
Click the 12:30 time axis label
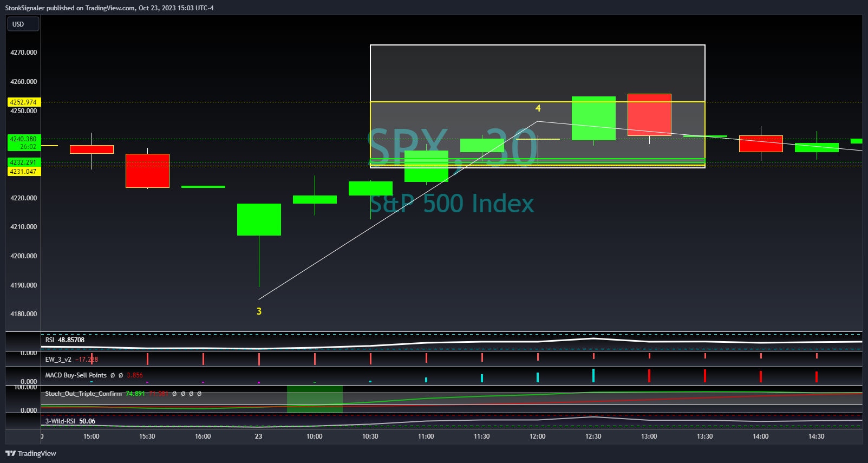click(x=593, y=436)
